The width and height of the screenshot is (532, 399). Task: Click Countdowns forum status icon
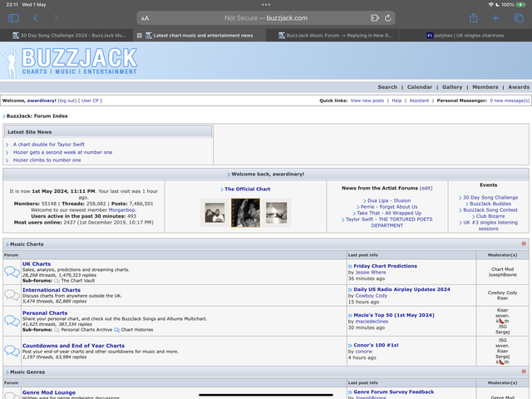[x=12, y=351]
